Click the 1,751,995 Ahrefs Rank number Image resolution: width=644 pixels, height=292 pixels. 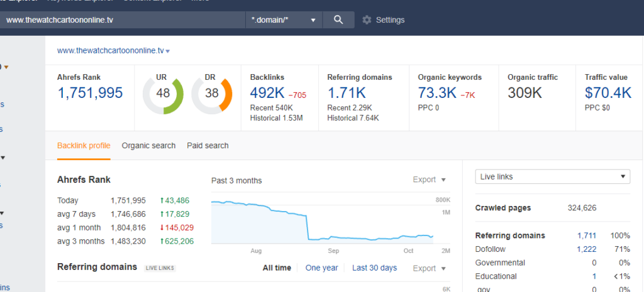coord(90,93)
